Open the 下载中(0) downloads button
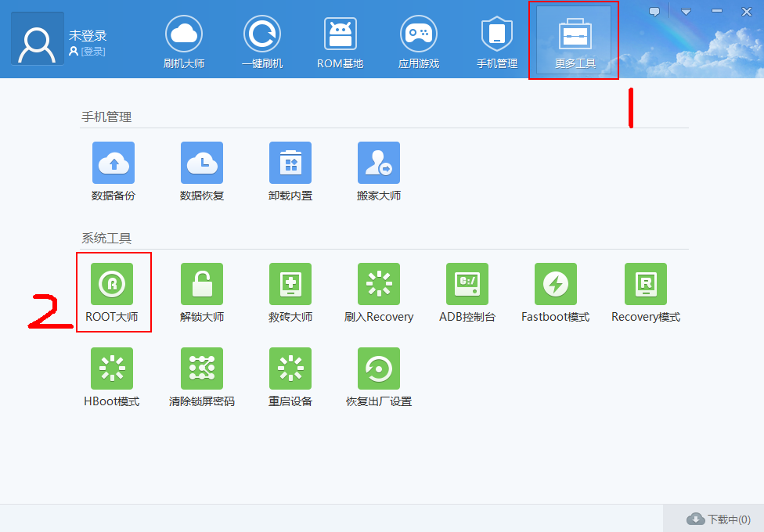The height and width of the screenshot is (532, 764). 718,519
